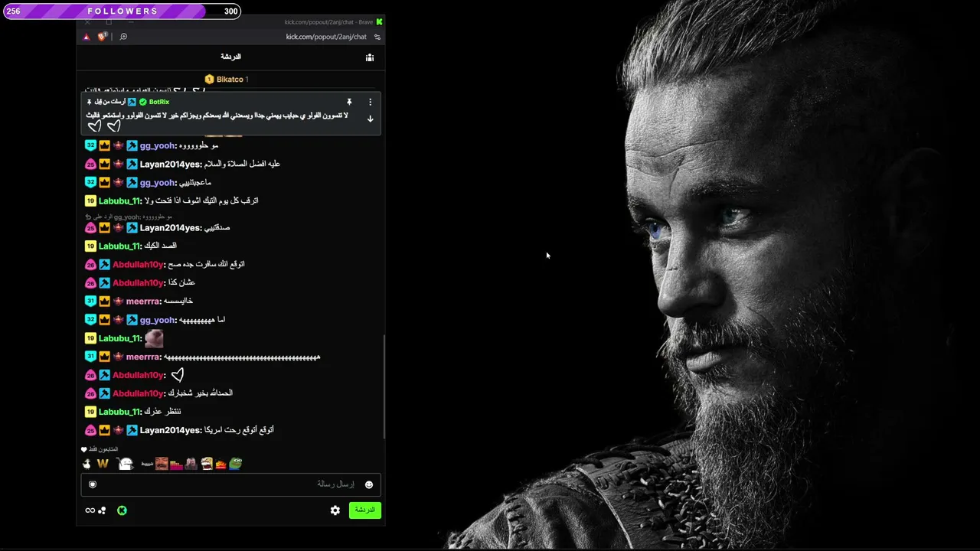Screen dimensions: 980x551
Task: Insert the blonde laughing face emote
Action: point(206,463)
